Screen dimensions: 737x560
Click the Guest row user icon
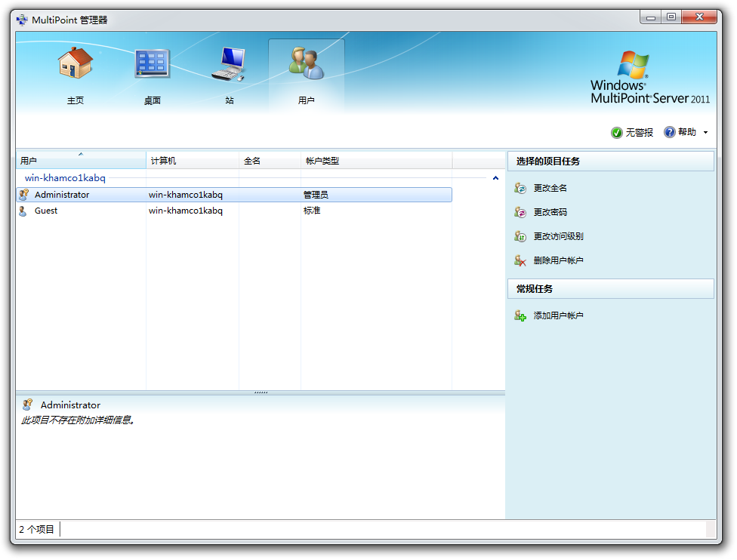23,211
